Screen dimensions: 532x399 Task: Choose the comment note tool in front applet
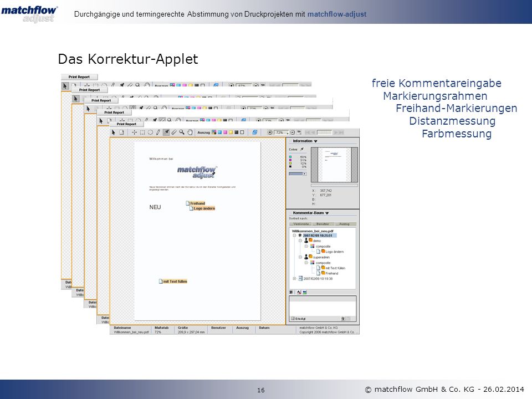tap(121, 132)
